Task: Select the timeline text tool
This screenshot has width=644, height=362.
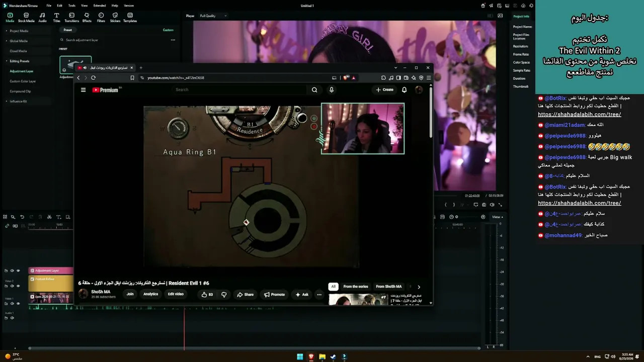Action: point(58,217)
